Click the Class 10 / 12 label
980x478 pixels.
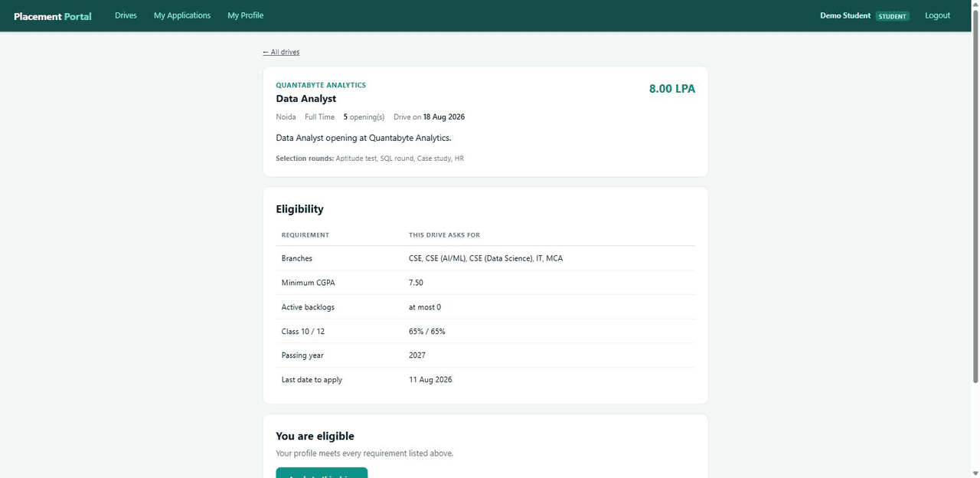[x=303, y=332]
